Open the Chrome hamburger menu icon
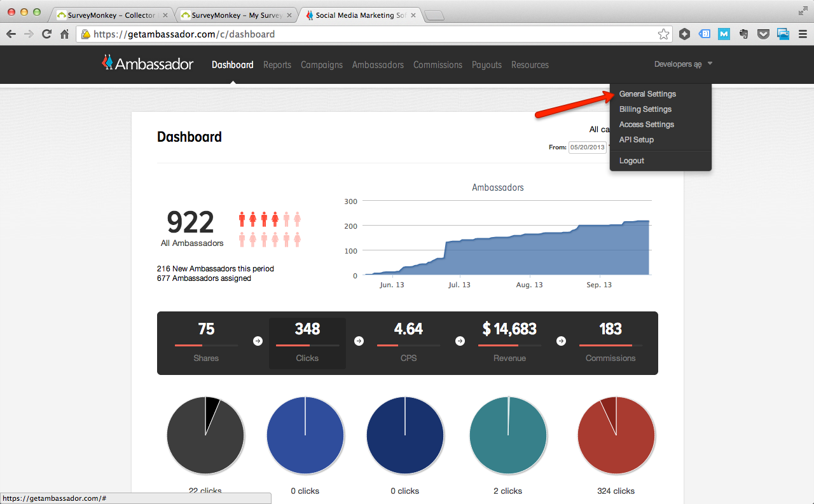 [803, 34]
